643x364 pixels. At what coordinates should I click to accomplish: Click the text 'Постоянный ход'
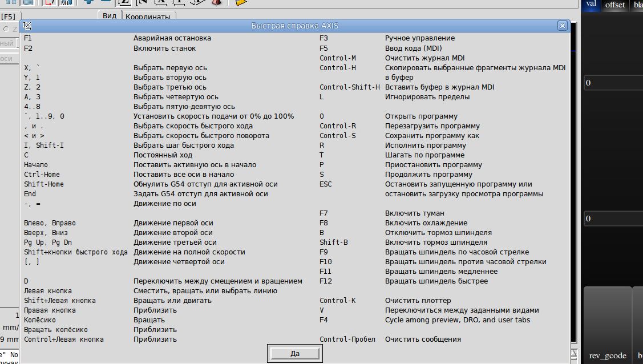tap(163, 155)
